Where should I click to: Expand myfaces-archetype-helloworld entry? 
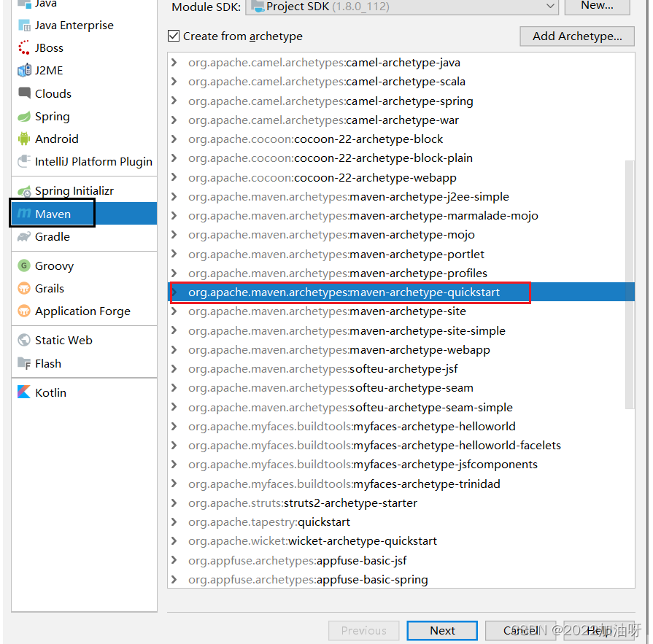[x=174, y=426]
